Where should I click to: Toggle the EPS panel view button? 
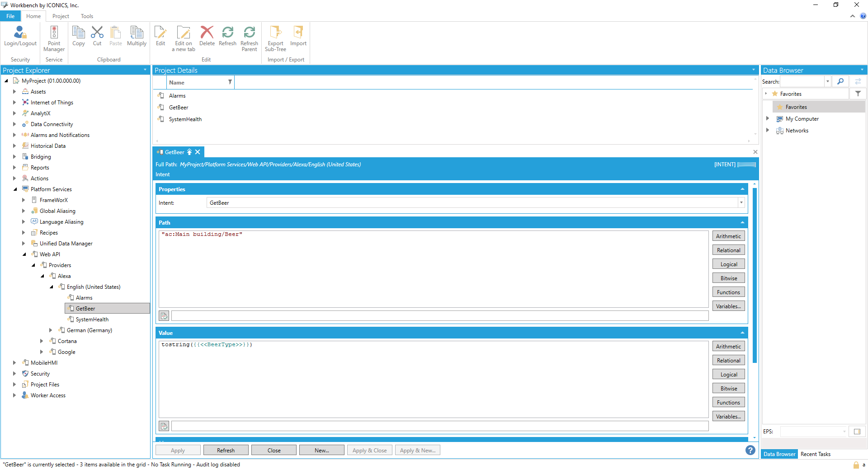click(x=857, y=432)
